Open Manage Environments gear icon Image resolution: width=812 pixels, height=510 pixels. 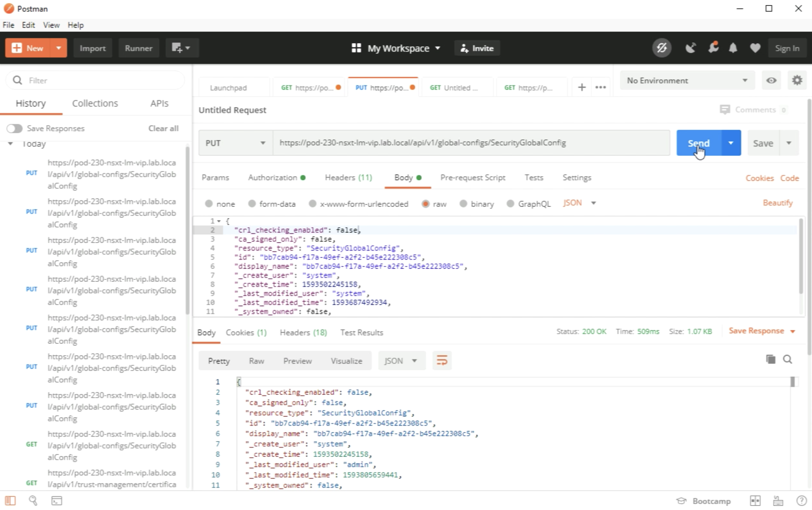(797, 81)
